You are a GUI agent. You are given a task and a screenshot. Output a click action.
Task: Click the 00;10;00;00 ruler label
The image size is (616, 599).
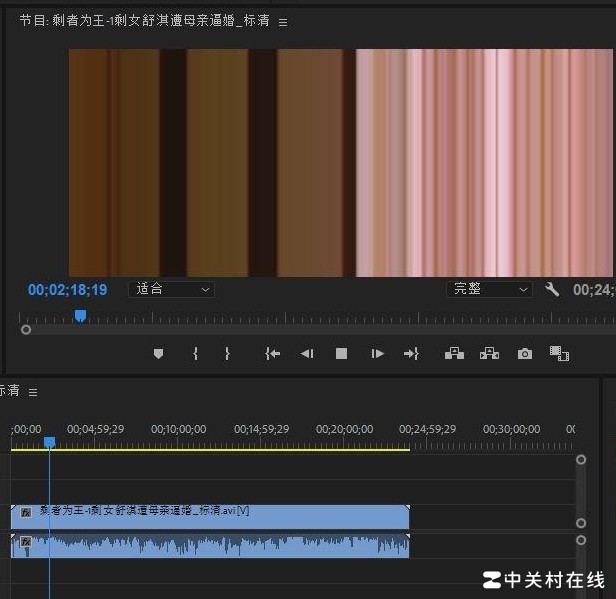[178, 429]
